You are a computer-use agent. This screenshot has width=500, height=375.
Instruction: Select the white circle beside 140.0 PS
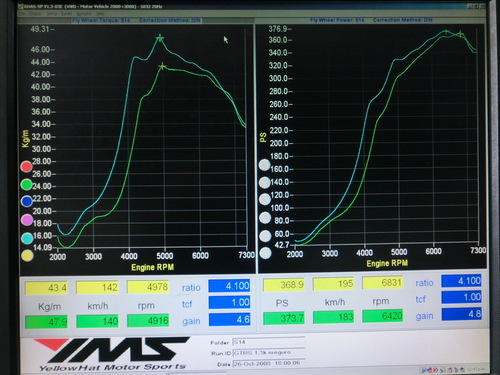pos(265,182)
